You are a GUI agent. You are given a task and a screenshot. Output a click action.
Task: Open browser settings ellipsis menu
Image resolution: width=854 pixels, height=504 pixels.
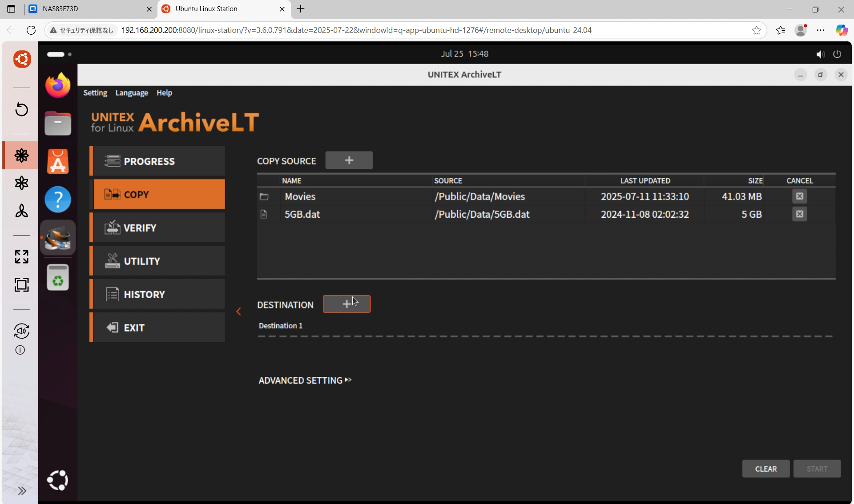click(x=821, y=30)
